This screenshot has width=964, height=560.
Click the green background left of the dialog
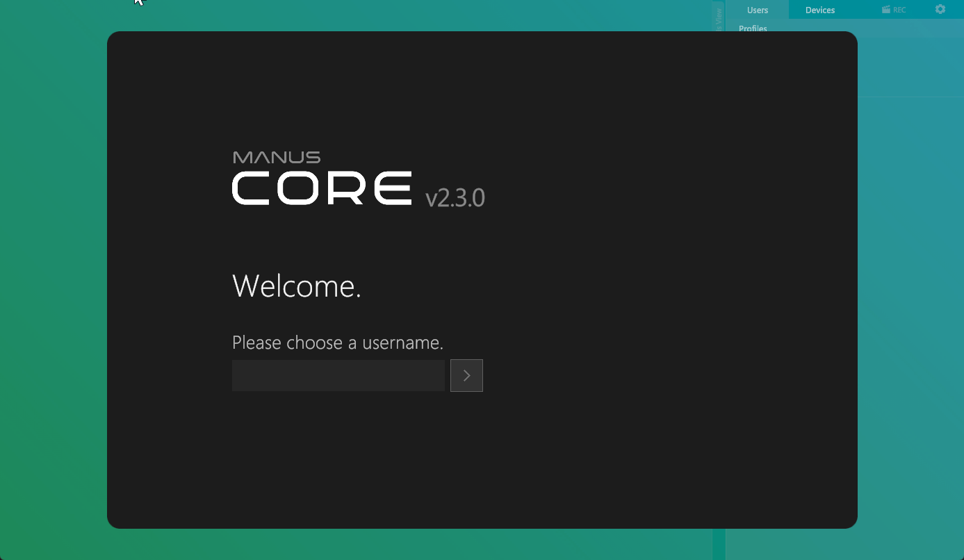(x=52, y=278)
